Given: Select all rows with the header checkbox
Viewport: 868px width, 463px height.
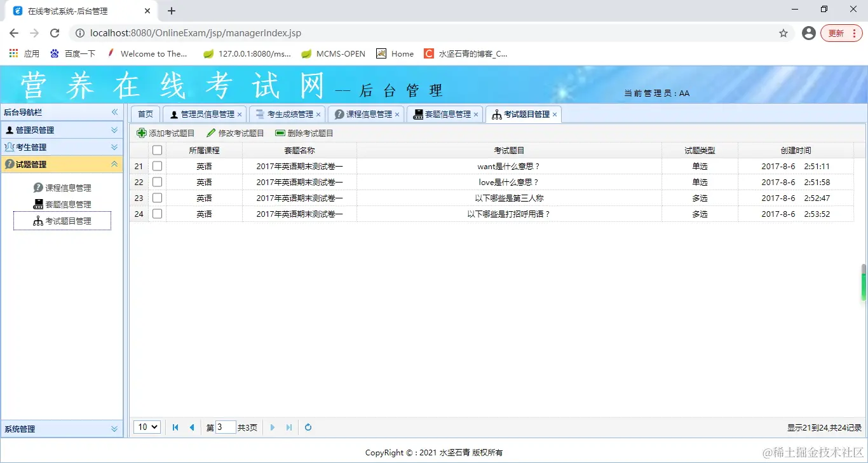Looking at the screenshot, I should click(157, 149).
